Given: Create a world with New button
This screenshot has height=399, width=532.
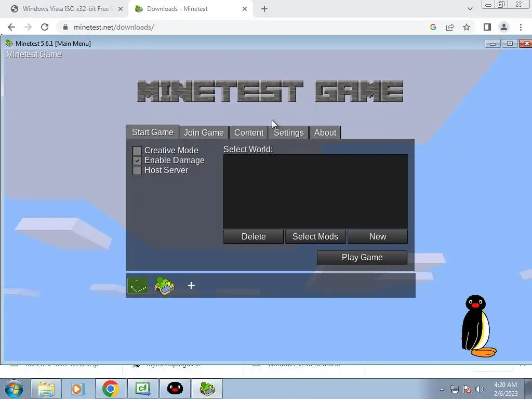Looking at the screenshot, I should point(378,236).
